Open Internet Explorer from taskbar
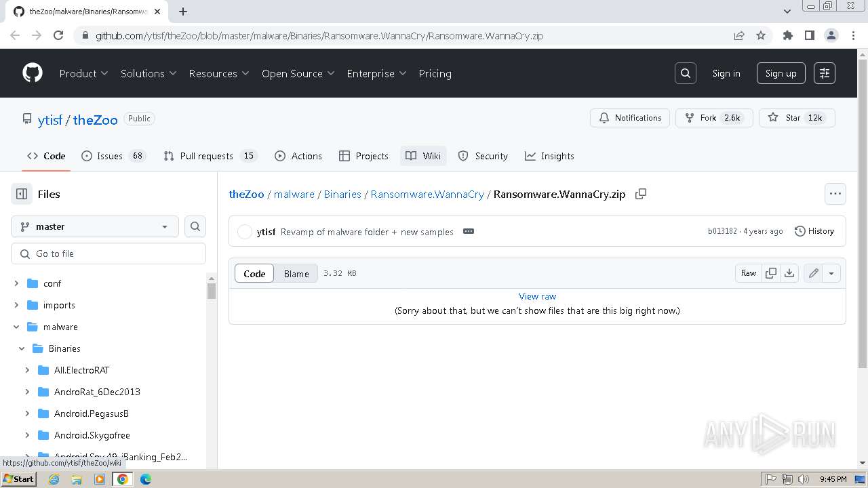Screen dimensions: 868x488 pos(54,479)
